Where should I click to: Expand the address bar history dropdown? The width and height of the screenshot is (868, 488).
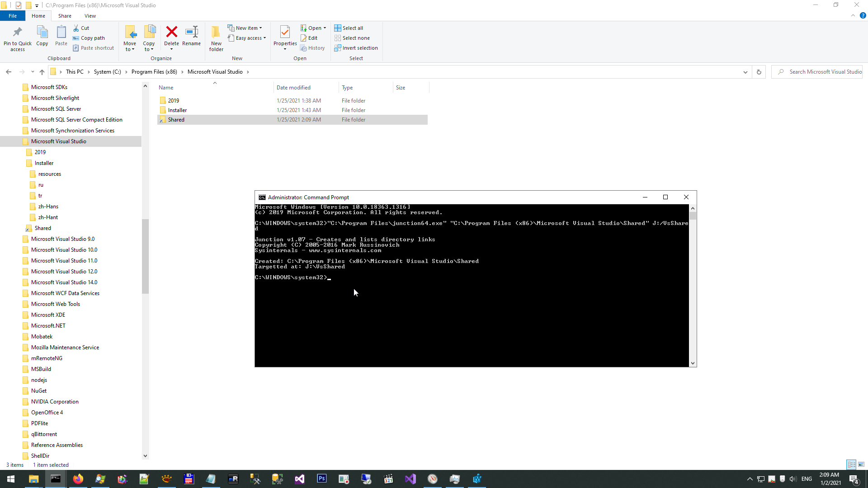[745, 72]
